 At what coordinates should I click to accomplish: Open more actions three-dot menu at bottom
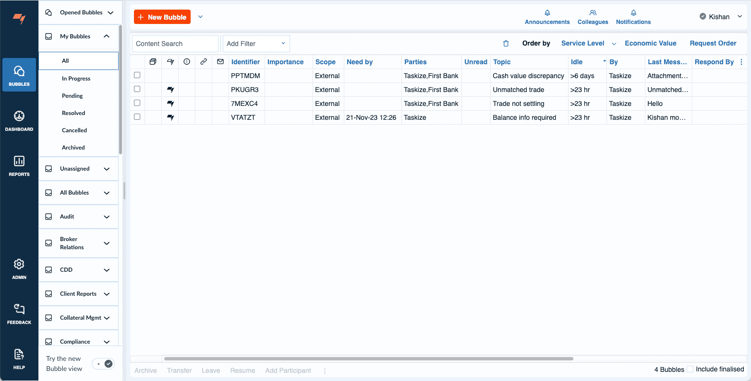(x=325, y=371)
